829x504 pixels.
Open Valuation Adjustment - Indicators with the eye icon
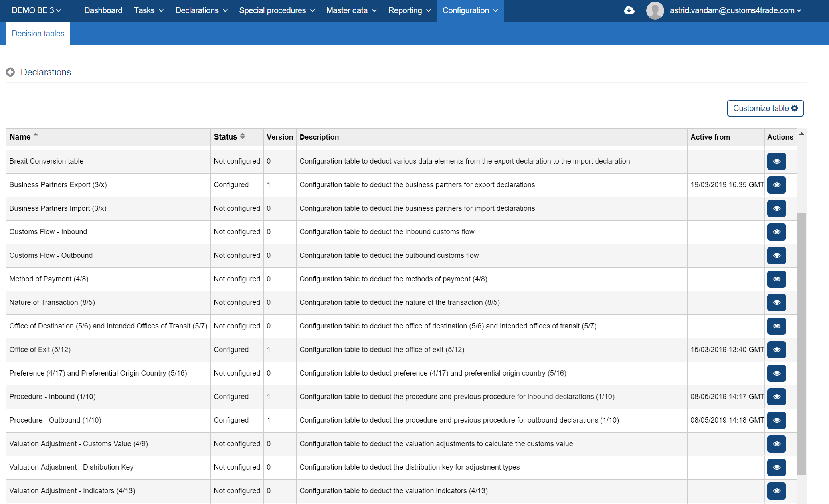[776, 491]
